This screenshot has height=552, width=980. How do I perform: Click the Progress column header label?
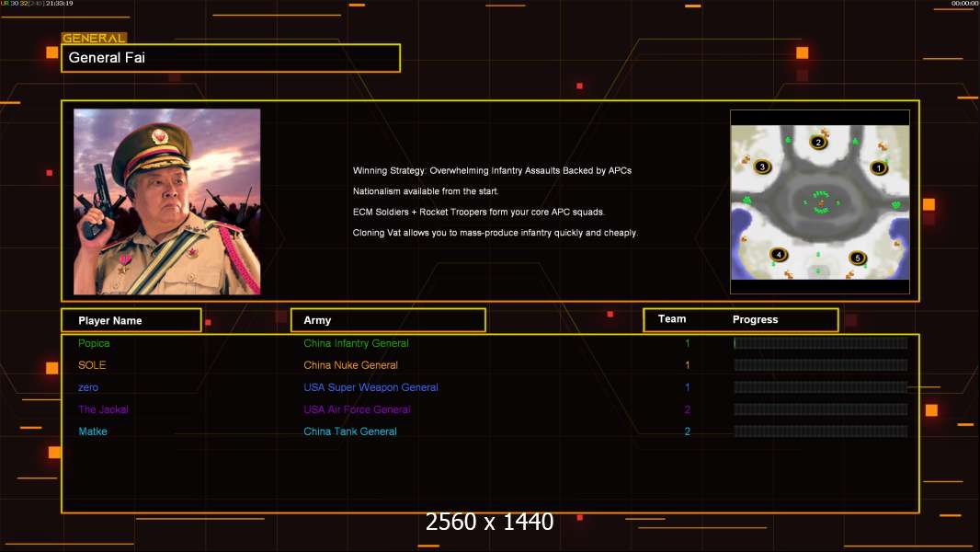(x=755, y=319)
